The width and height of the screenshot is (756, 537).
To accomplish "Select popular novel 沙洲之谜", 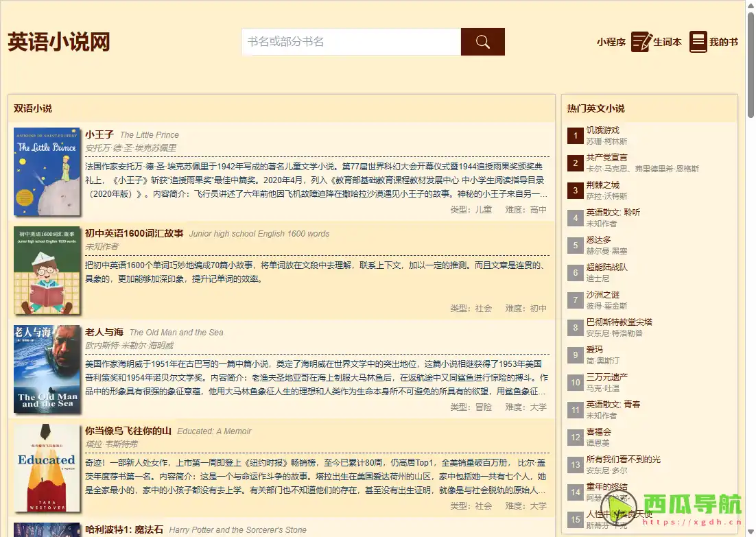I will point(603,295).
